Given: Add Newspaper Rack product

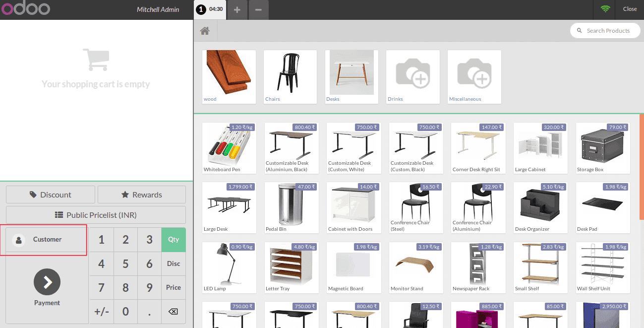Looking at the screenshot, I should click(478, 267).
